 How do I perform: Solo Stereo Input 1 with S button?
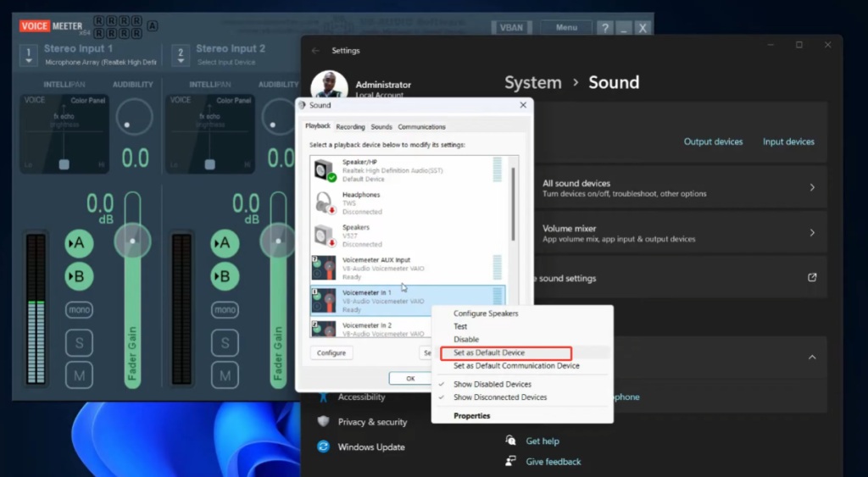[x=79, y=343]
